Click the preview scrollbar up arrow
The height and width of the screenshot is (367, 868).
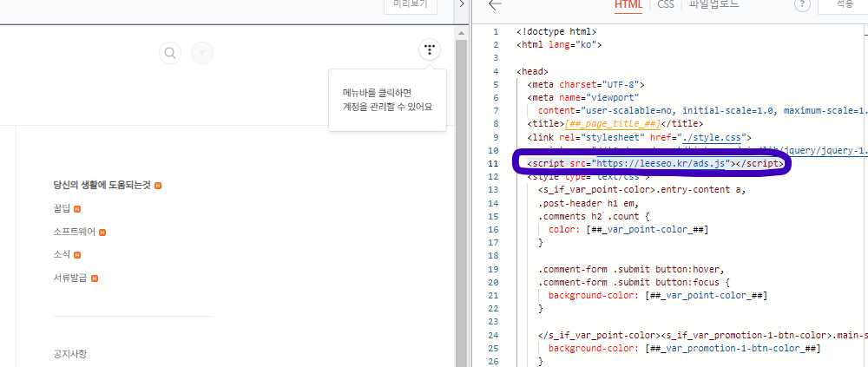pyautogui.click(x=459, y=35)
